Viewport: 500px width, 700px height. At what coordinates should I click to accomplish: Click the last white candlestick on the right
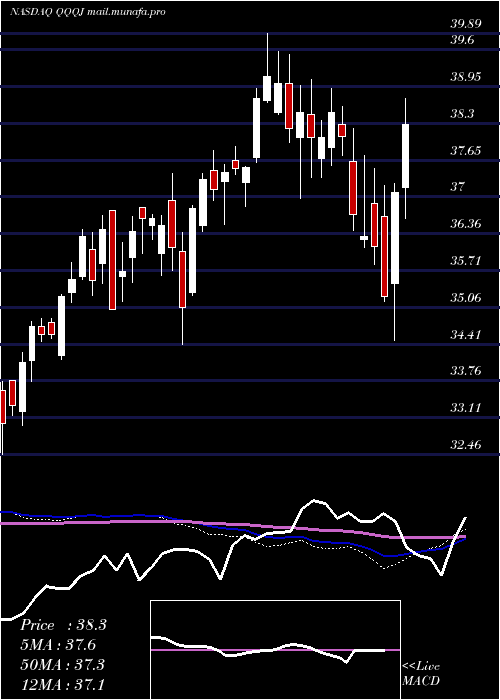(x=406, y=158)
